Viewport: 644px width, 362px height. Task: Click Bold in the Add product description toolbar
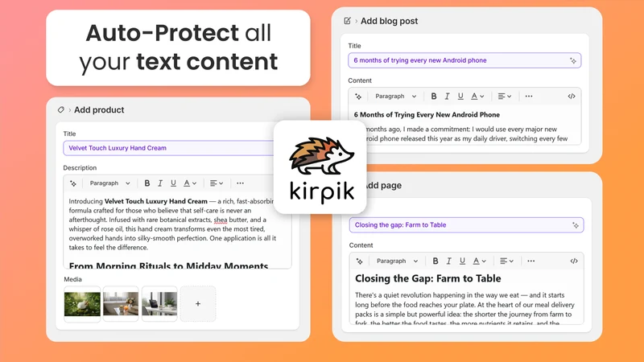click(x=147, y=183)
